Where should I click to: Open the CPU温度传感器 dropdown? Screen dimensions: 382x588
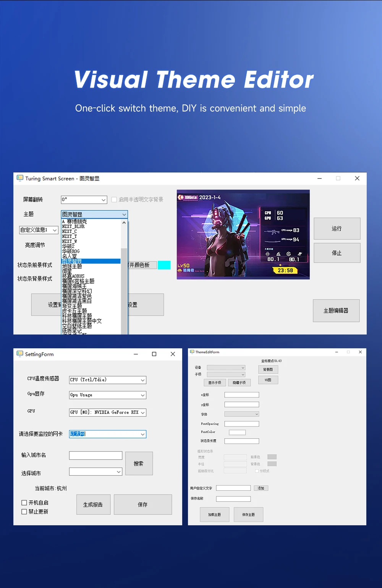[108, 380]
